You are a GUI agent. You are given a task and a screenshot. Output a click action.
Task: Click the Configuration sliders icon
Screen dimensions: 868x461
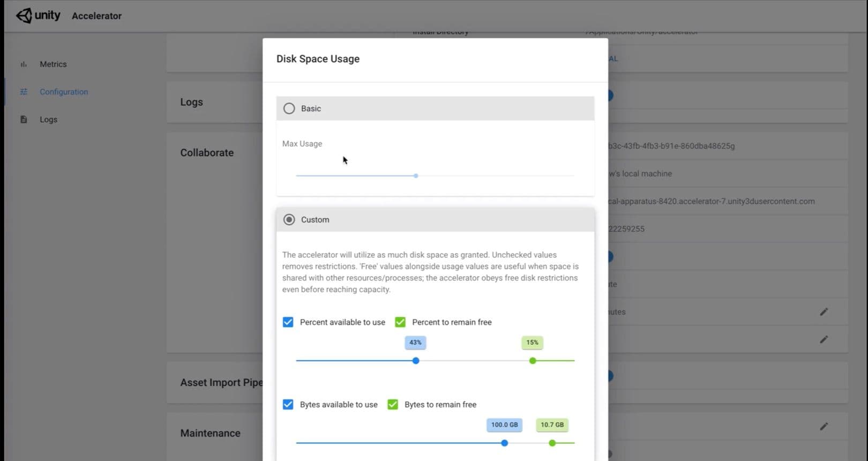24,92
